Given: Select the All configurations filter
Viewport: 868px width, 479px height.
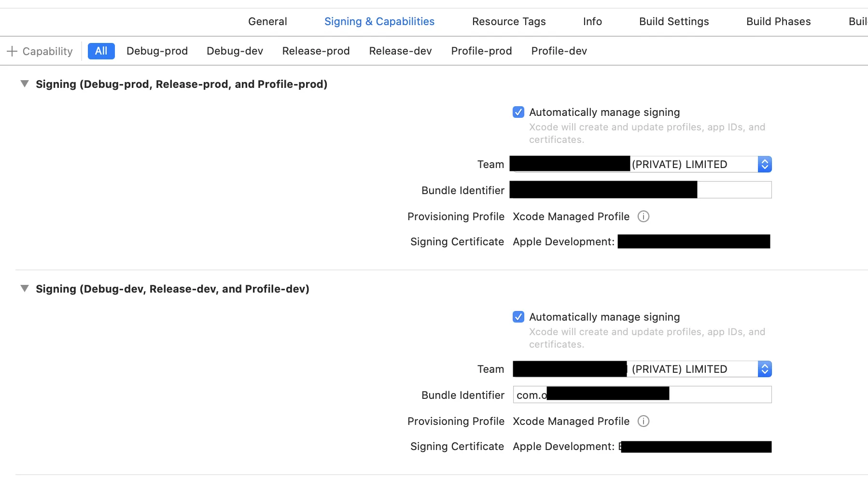Looking at the screenshot, I should point(101,51).
